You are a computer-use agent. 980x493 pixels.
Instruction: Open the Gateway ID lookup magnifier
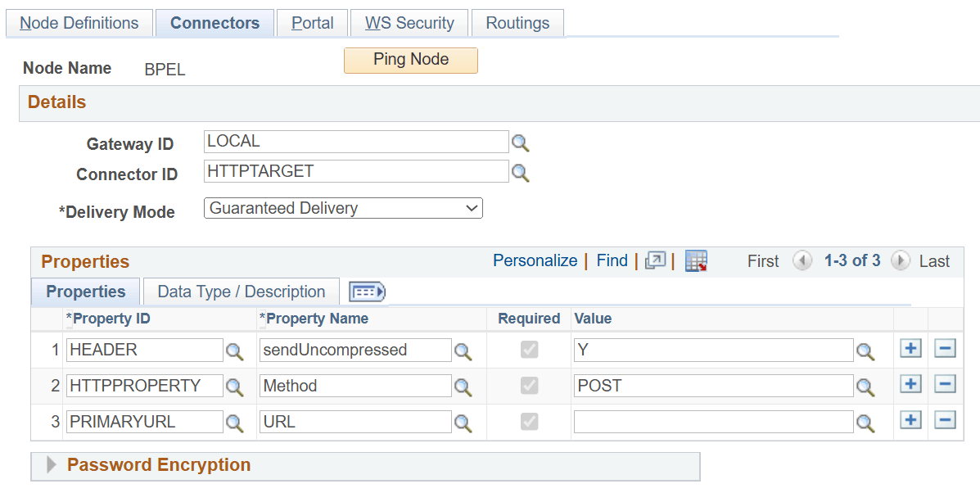521,142
